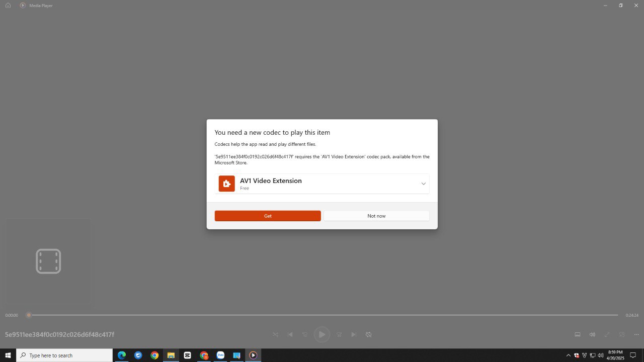Click the seek bar position thumb
The image size is (644, 362).
pos(29,315)
